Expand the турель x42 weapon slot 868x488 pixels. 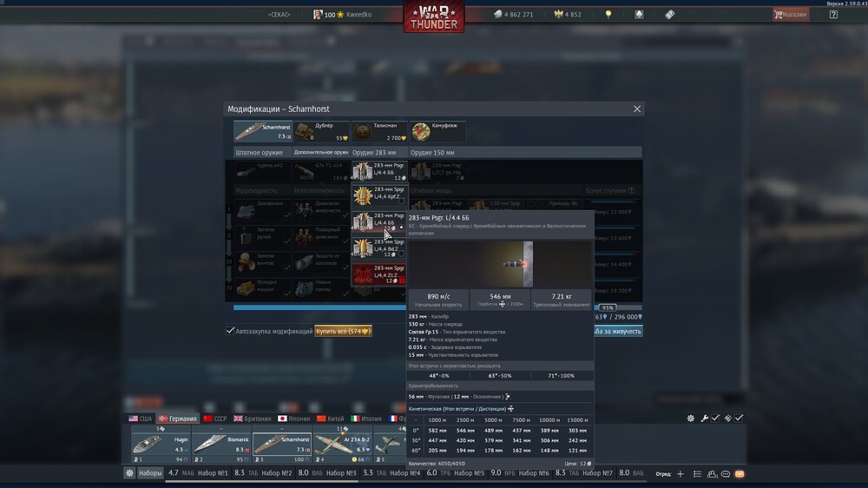click(262, 171)
